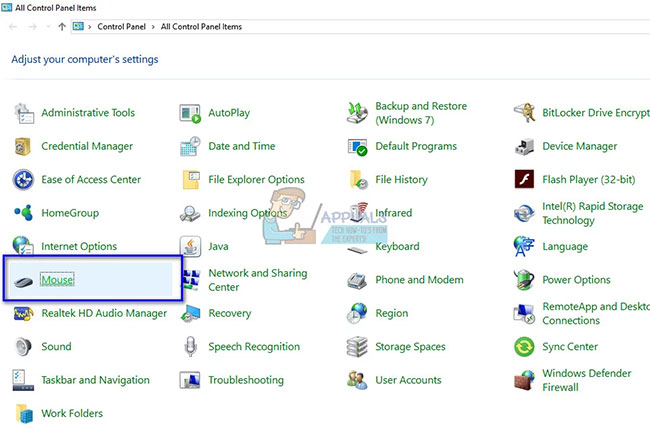Image resolution: width=650 pixels, height=431 pixels.
Task: Open the Power Options battery icon
Action: (524, 280)
